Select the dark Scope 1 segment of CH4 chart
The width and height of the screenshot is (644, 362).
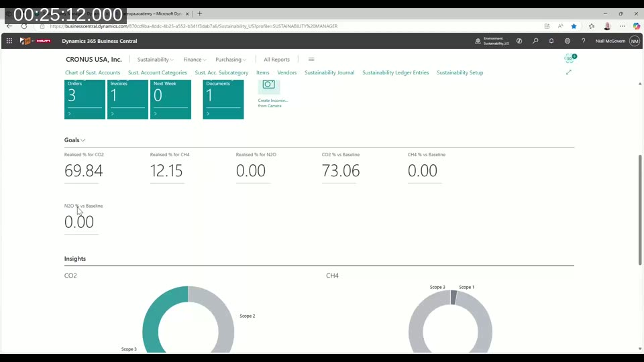[453, 298]
